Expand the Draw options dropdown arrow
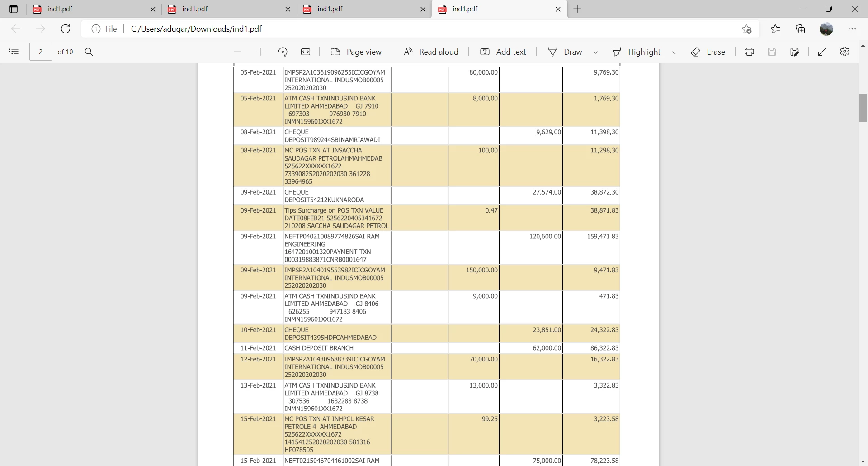The width and height of the screenshot is (868, 466). point(596,52)
